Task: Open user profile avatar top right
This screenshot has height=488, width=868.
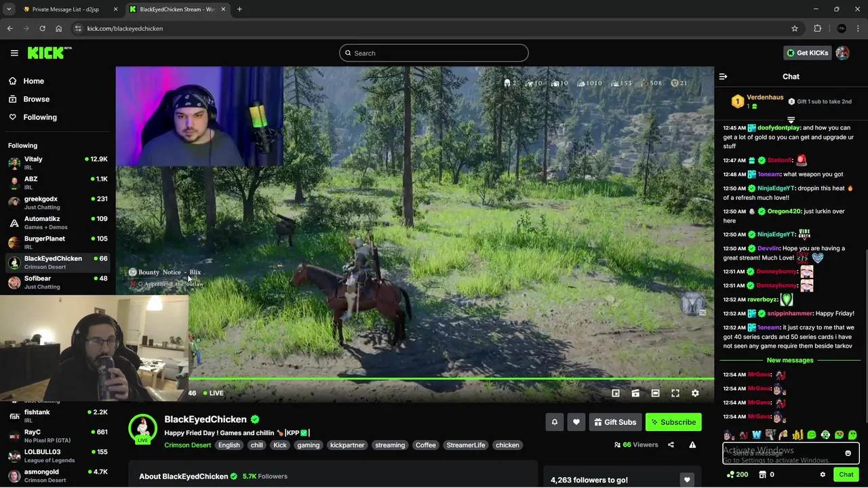Action: point(842,53)
